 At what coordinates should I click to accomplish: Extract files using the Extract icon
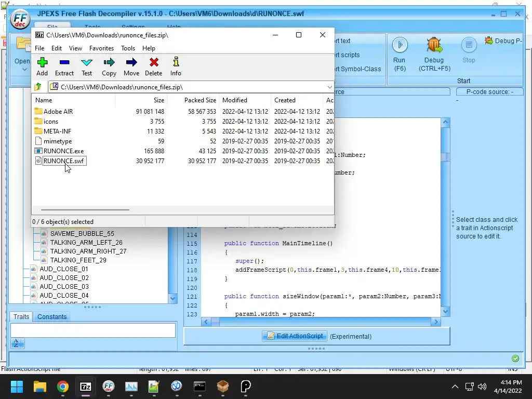click(x=64, y=66)
